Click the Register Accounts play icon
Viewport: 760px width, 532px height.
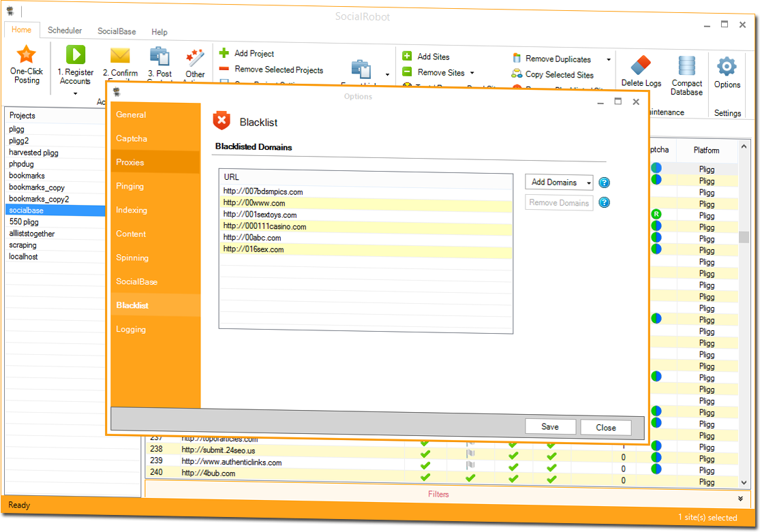coord(76,54)
